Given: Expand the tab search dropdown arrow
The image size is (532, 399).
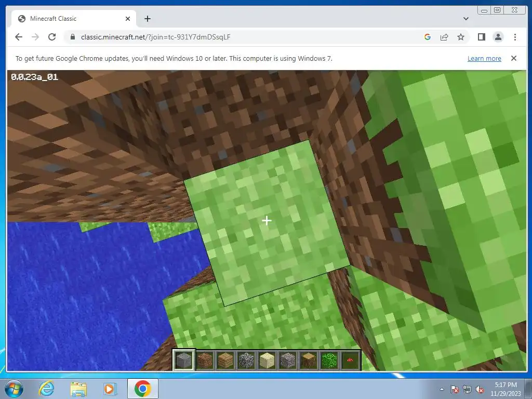Looking at the screenshot, I should [x=466, y=19].
